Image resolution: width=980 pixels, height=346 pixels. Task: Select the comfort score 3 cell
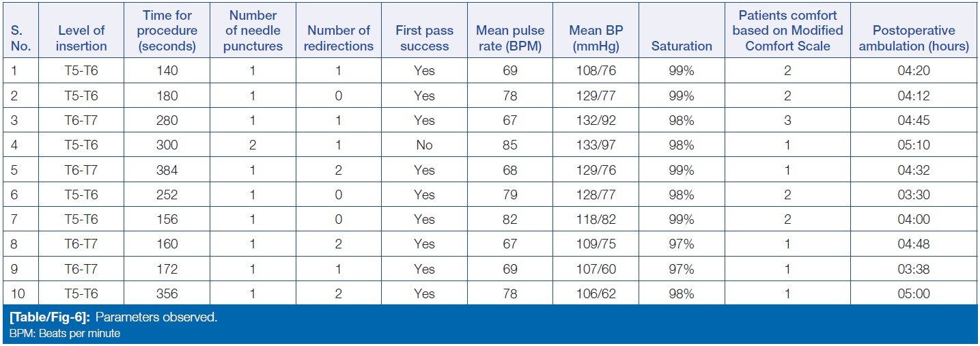point(787,120)
